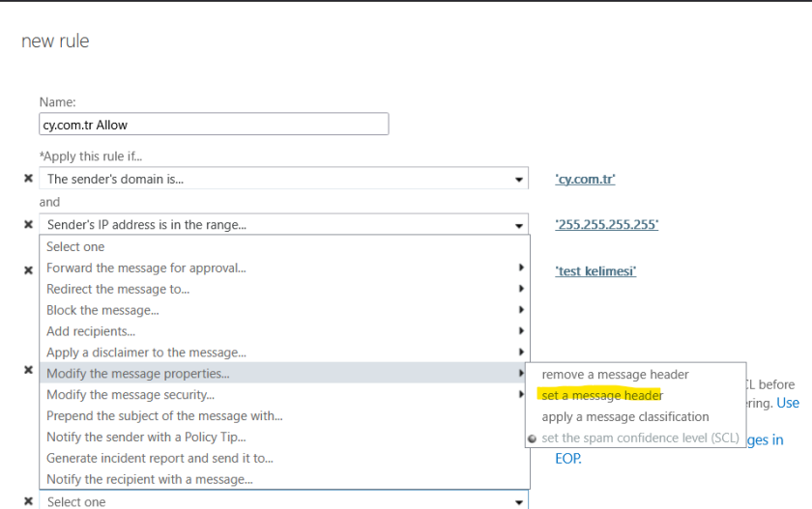The width and height of the screenshot is (812, 509).
Task: Pick 'set the spam confidence level (SCL)'
Action: pos(639,438)
